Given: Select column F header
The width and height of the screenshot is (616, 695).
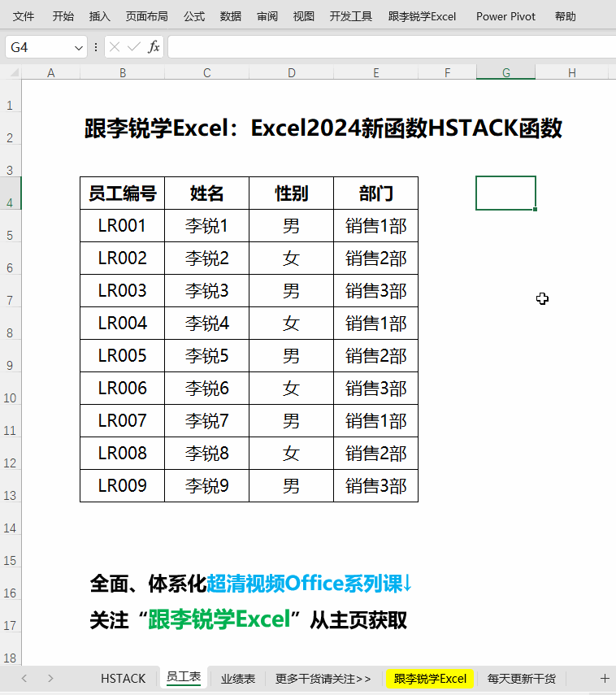Looking at the screenshot, I should [447, 72].
